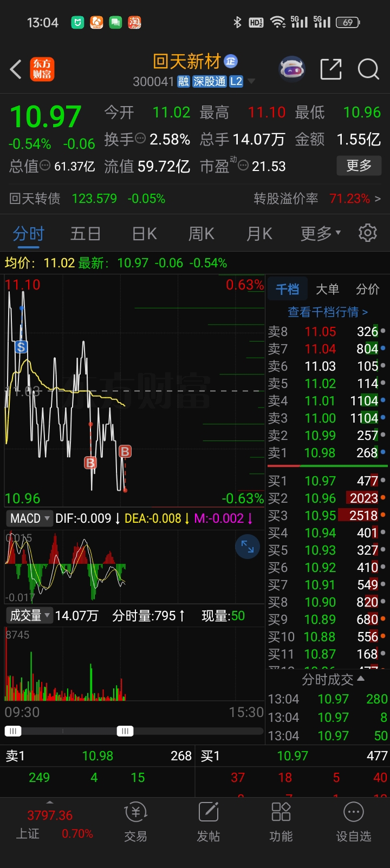390x868 pixels.
Task: Switch to 五日 tab
Action: coord(86,233)
